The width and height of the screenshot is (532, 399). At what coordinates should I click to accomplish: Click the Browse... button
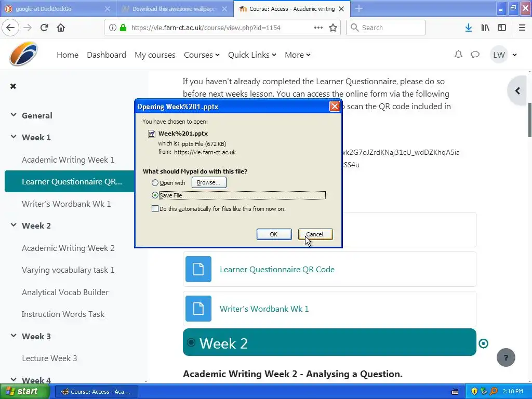coord(209,182)
